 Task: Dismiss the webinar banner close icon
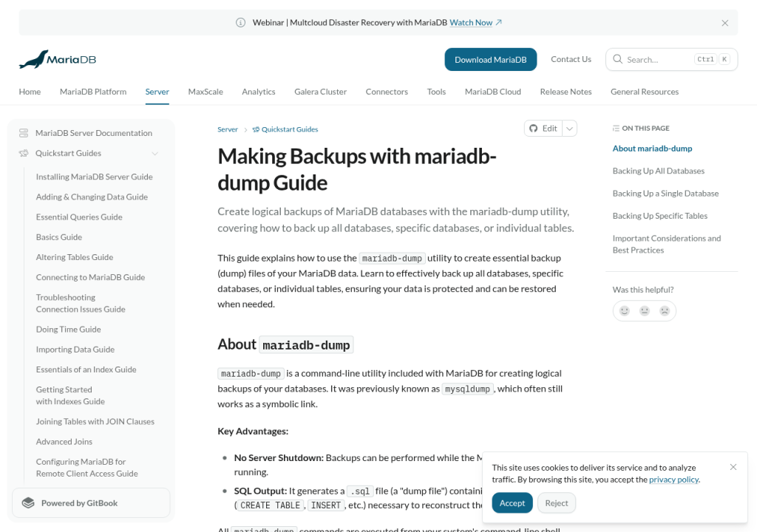(724, 23)
